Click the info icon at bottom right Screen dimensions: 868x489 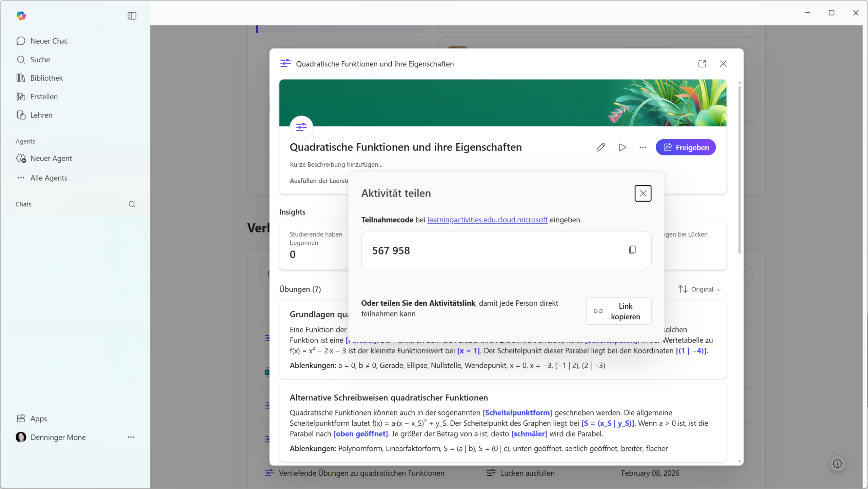(837, 464)
